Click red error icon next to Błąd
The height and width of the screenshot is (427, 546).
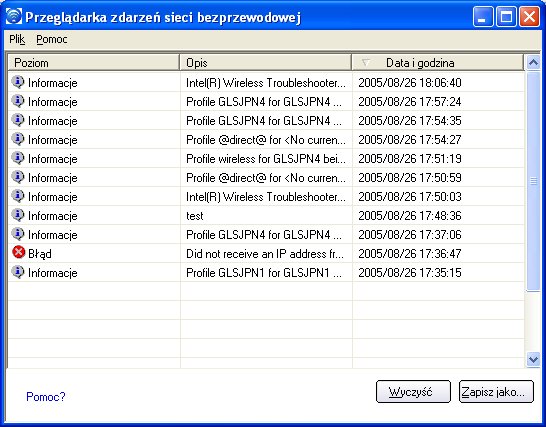tap(18, 252)
